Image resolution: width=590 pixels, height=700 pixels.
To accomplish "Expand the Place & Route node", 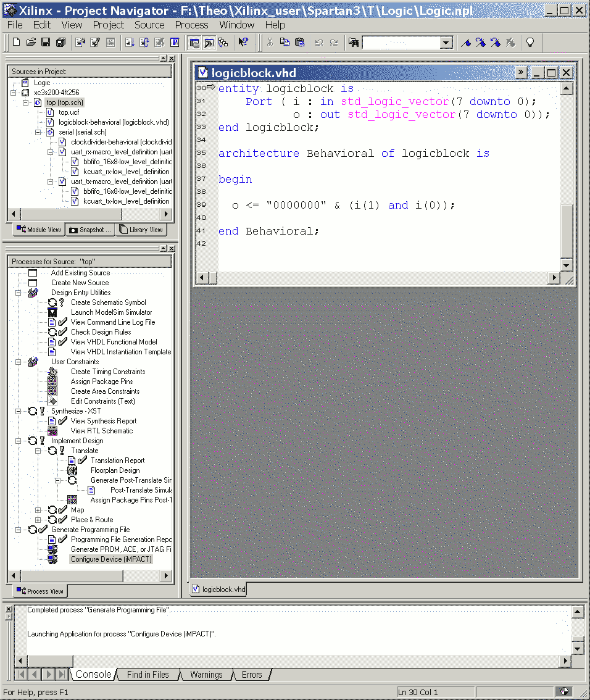I will 38,520.
